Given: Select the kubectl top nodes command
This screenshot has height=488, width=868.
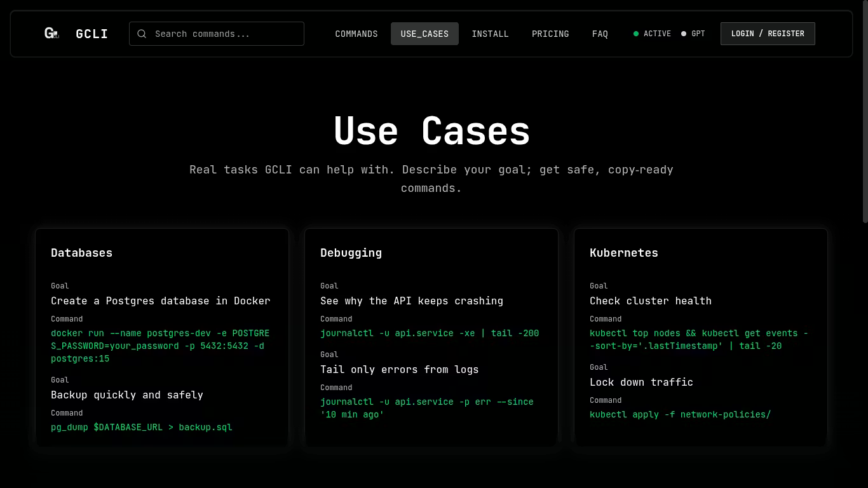Looking at the screenshot, I should click(x=698, y=339).
